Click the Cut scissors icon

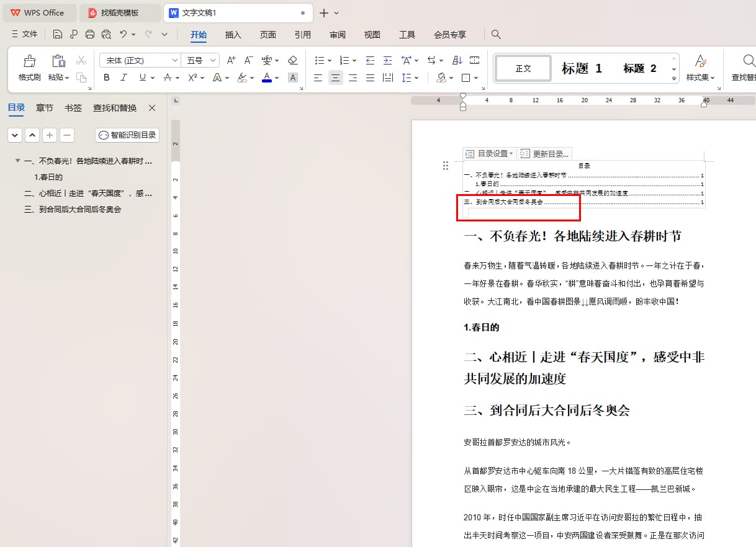point(81,60)
